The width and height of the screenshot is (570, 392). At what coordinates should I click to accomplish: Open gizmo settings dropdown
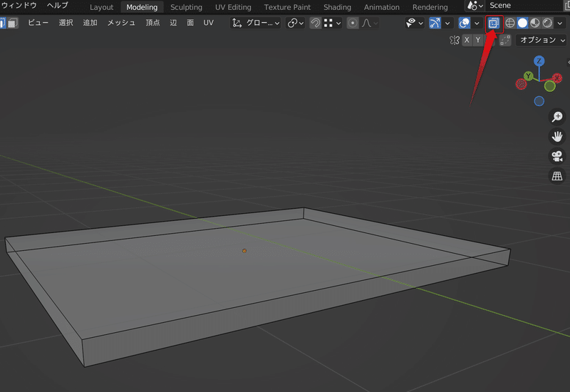pyautogui.click(x=447, y=24)
